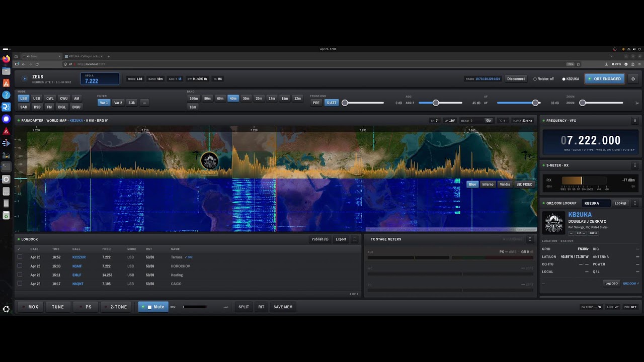Viewport: 644px width, 362px height.
Task: Click the 07.222.000 frequency display
Action: [x=591, y=141]
